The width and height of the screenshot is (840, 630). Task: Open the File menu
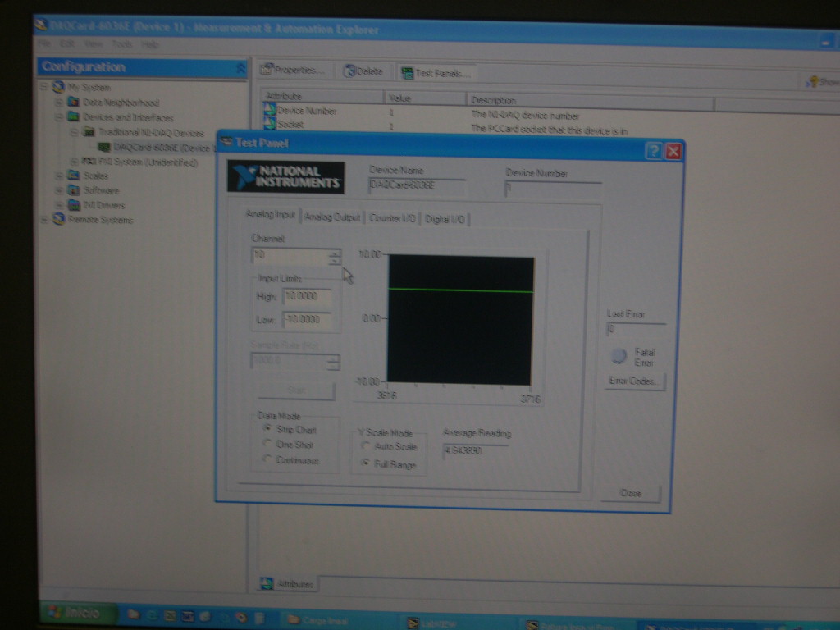click(x=44, y=43)
